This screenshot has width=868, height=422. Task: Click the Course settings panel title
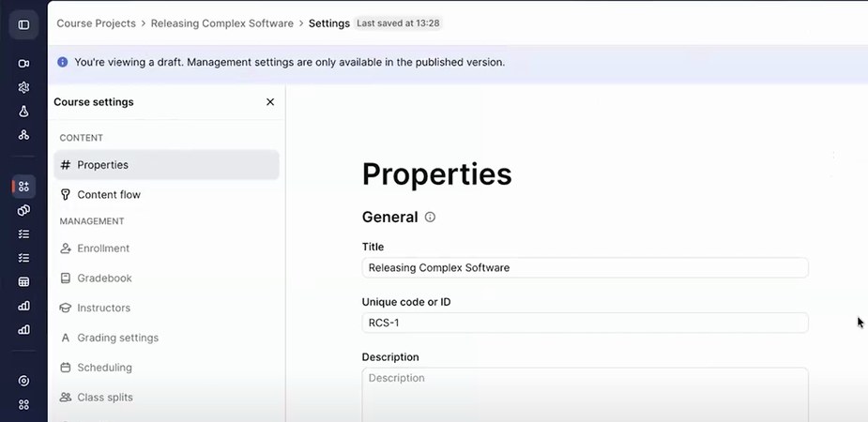pyautogui.click(x=94, y=102)
